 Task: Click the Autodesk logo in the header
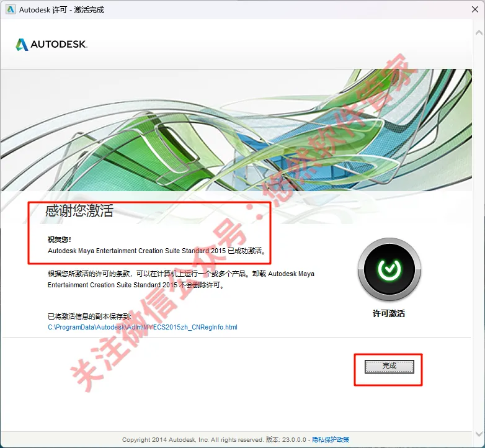51,44
